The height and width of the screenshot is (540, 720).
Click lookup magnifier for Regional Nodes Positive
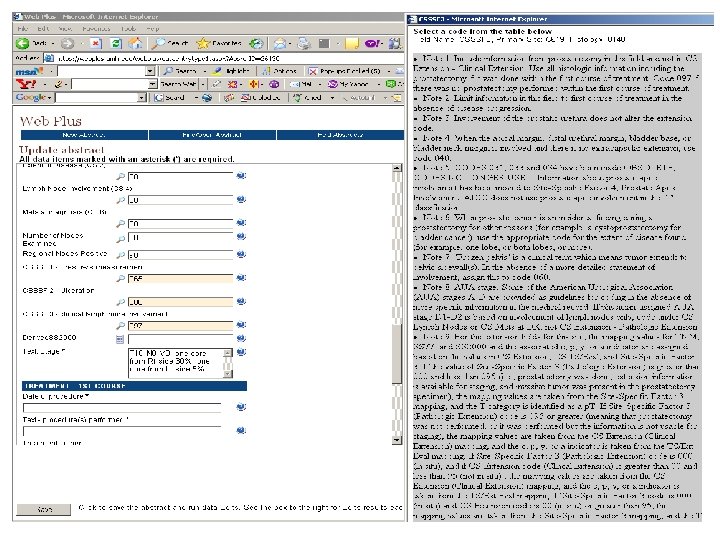click(121, 254)
